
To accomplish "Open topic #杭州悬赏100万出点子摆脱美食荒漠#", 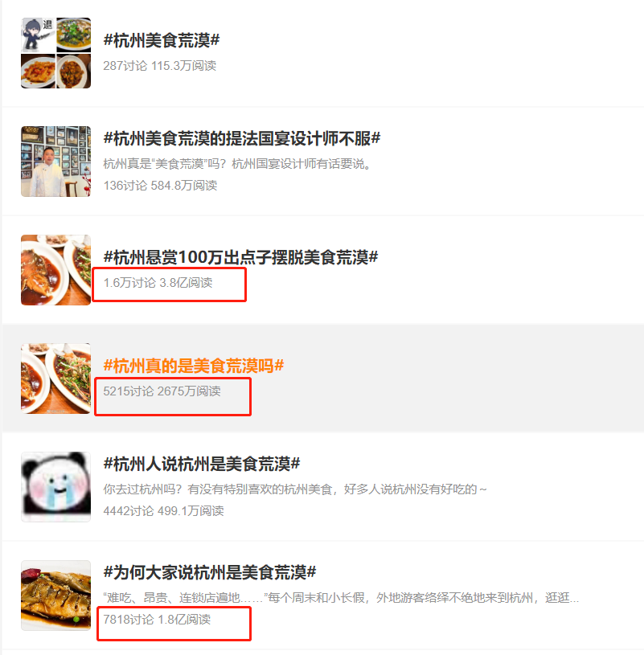I will [240, 257].
